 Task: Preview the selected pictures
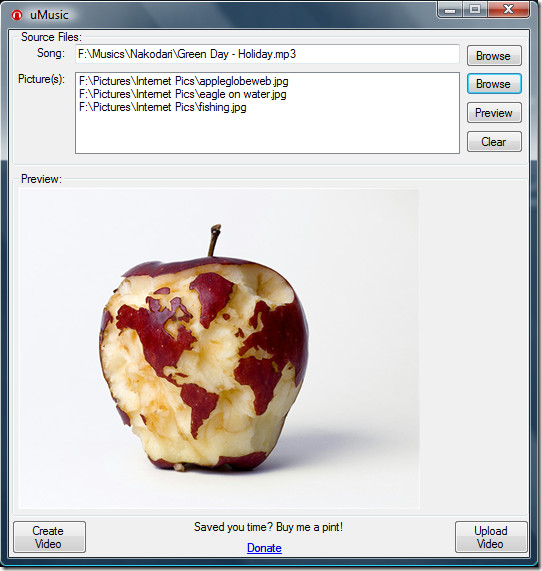(494, 113)
